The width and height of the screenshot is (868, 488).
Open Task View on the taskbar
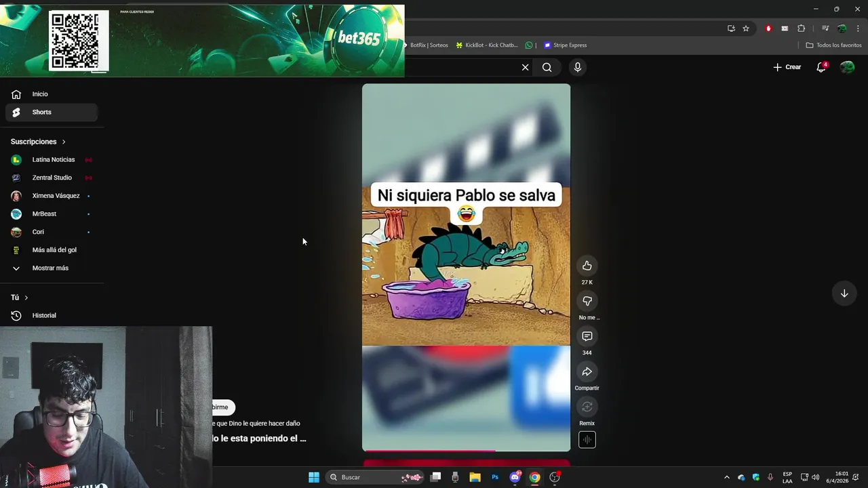tap(436, 477)
